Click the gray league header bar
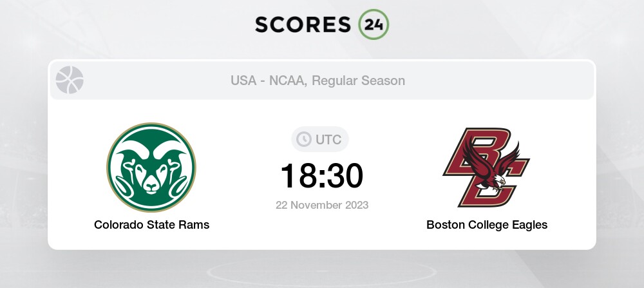 (322, 81)
